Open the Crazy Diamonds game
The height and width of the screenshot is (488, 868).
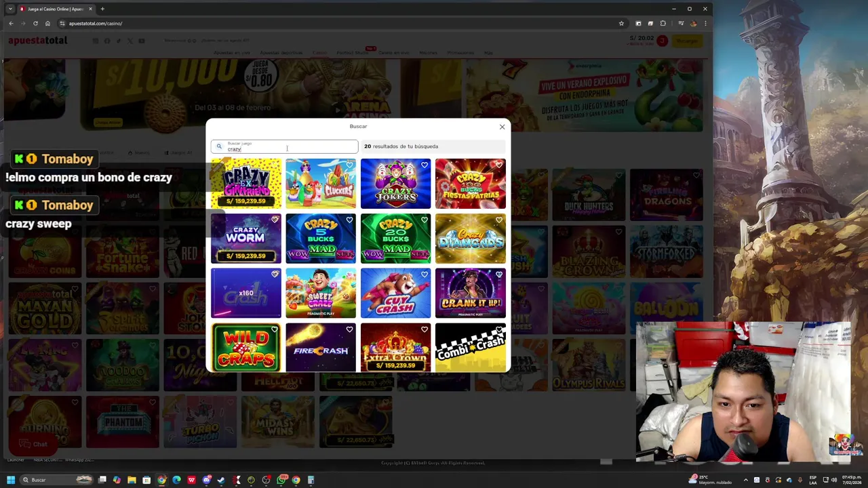coord(470,239)
